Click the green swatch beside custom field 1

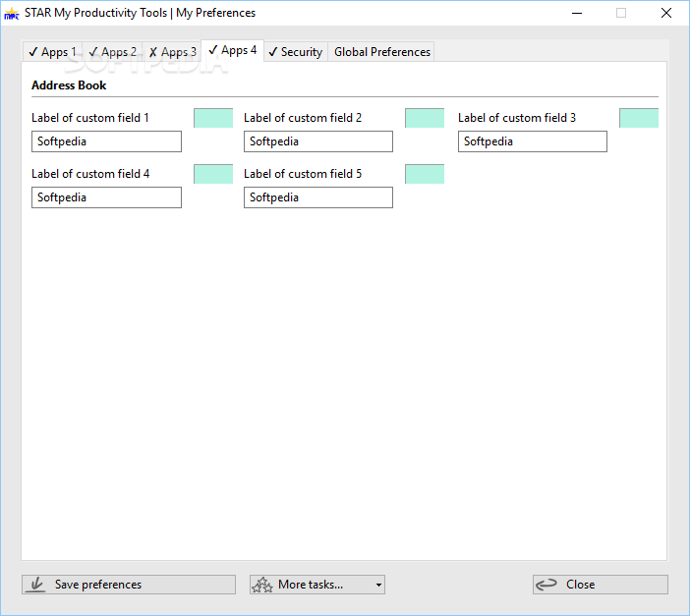(213, 118)
